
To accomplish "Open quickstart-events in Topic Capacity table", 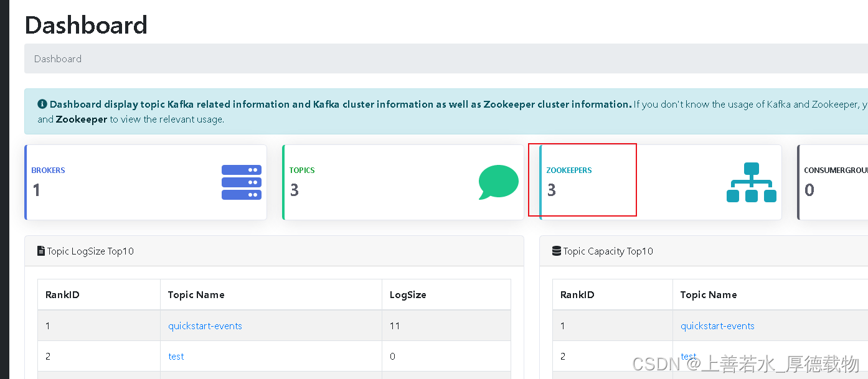I will point(717,326).
